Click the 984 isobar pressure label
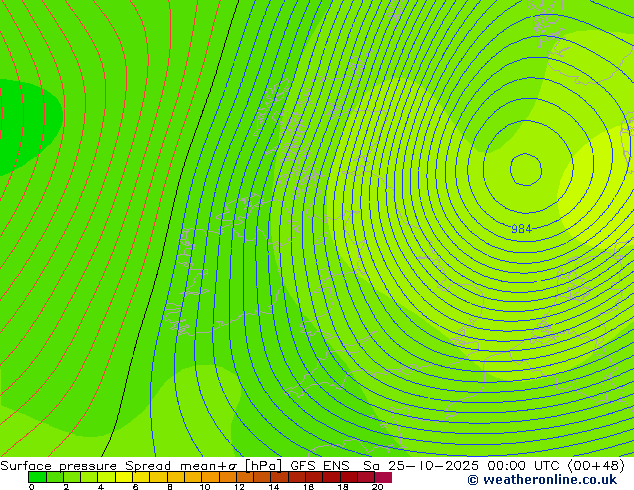 pos(521,229)
